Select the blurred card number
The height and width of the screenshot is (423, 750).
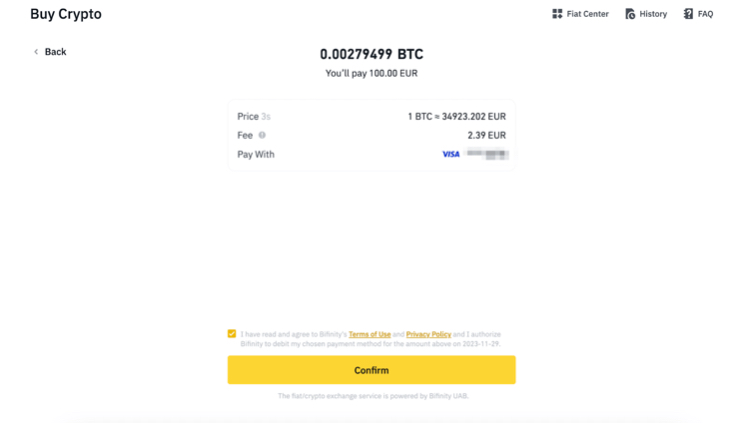click(x=486, y=154)
